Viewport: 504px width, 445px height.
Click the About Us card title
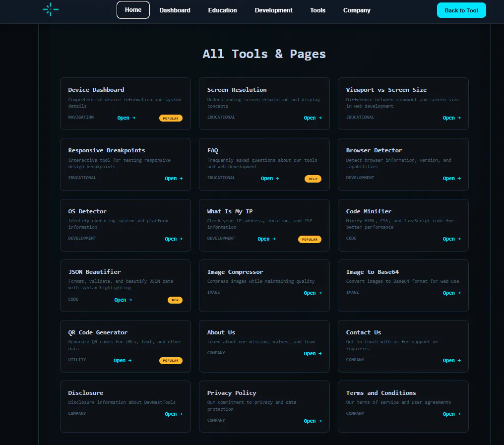[x=221, y=332]
